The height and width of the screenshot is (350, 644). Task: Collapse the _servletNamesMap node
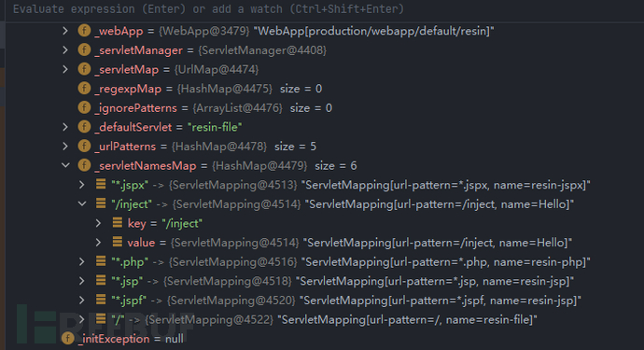coord(65,165)
